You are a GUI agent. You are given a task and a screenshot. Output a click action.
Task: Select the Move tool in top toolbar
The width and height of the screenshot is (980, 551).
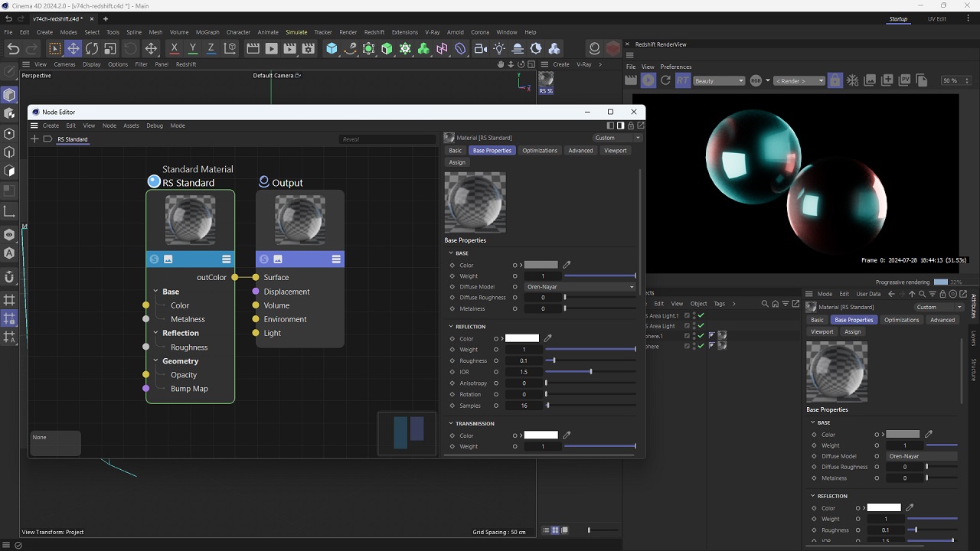(73, 49)
